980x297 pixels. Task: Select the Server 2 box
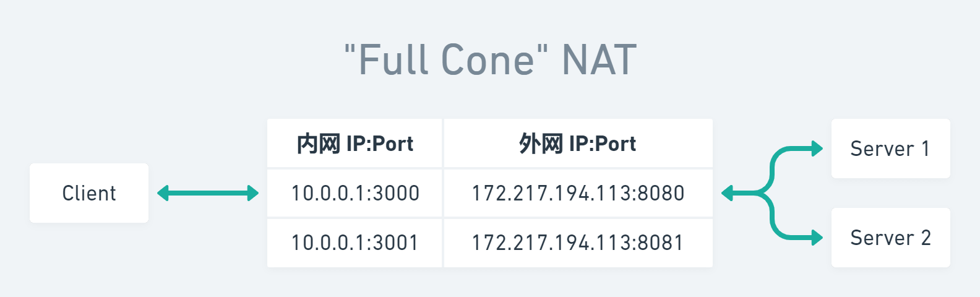point(890,238)
